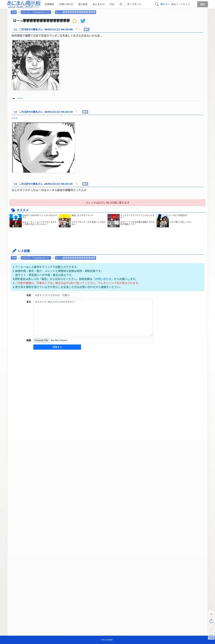The height and width of the screenshot is (644, 215).
Task: Share the thread via Twitter bird icon
Action: click(x=83, y=21)
